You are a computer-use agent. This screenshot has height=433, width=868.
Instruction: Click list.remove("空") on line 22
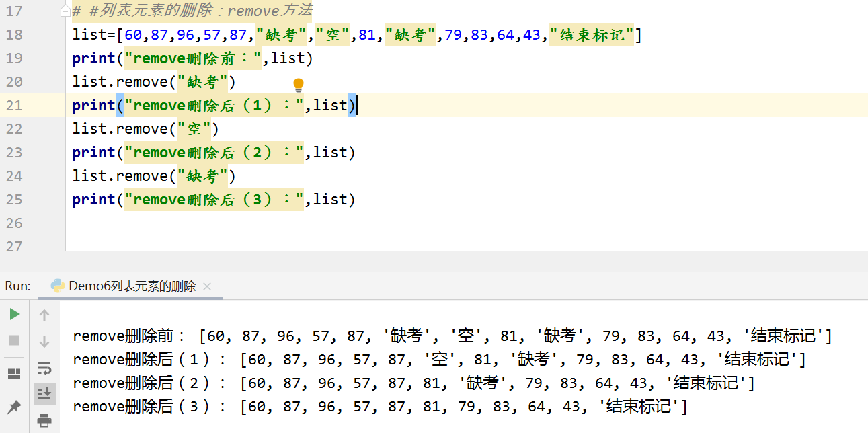point(146,129)
